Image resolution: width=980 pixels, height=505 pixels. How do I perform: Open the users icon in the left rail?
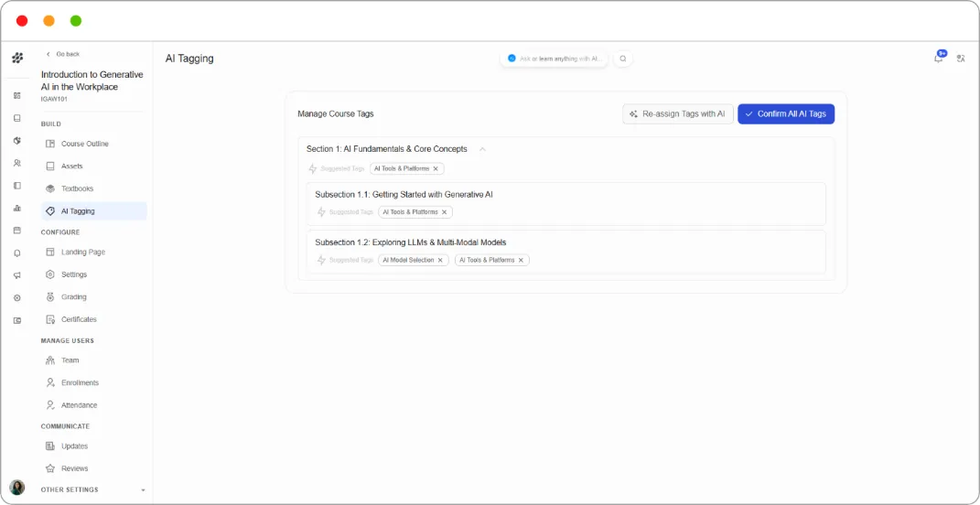tap(17, 163)
